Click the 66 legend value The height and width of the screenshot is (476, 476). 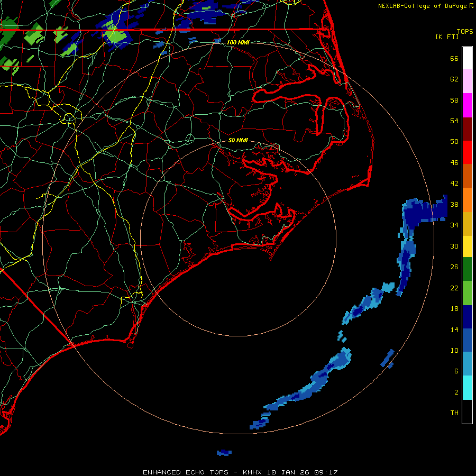click(454, 58)
